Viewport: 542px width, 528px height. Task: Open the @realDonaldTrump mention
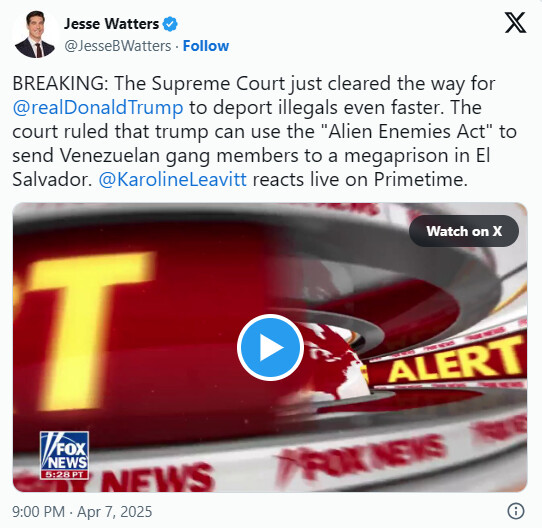tap(98, 108)
